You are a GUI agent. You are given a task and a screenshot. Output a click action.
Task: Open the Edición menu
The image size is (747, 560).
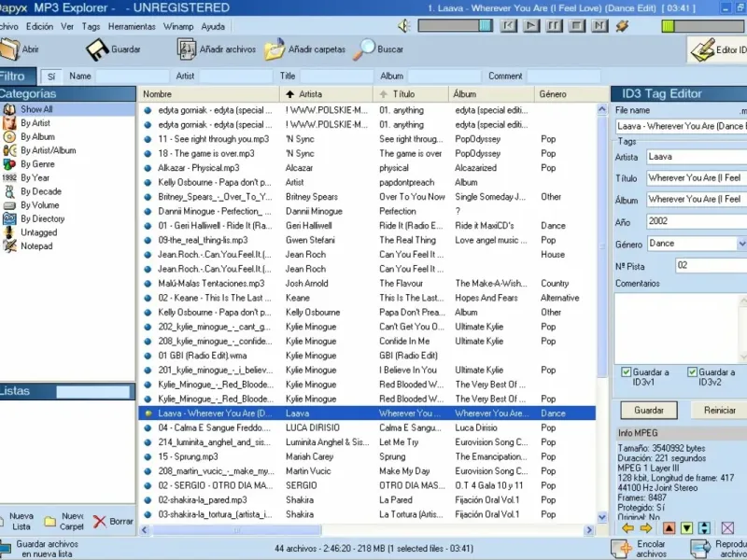click(x=39, y=27)
